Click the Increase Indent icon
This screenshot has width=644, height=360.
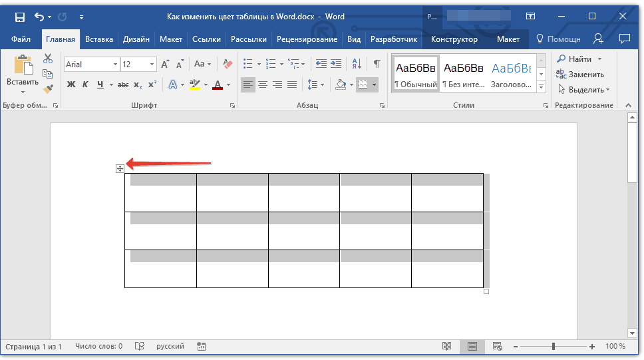pos(337,65)
